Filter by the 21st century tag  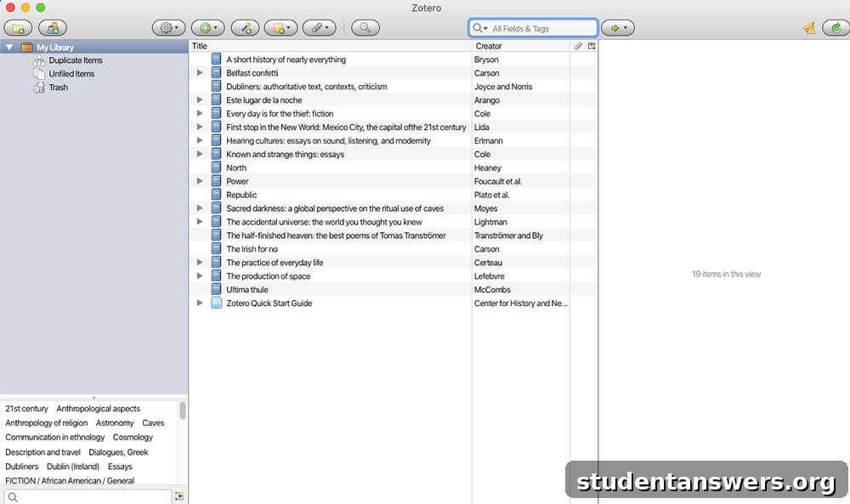[x=26, y=409]
